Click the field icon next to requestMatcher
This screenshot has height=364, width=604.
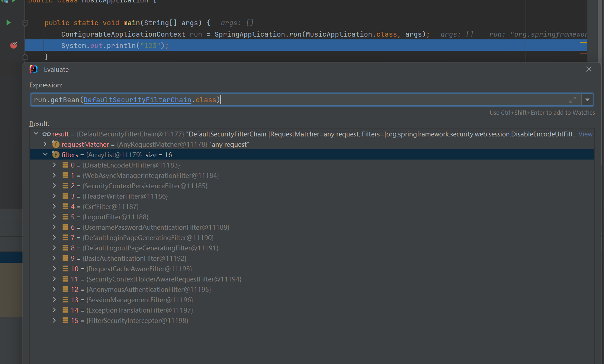[56, 144]
